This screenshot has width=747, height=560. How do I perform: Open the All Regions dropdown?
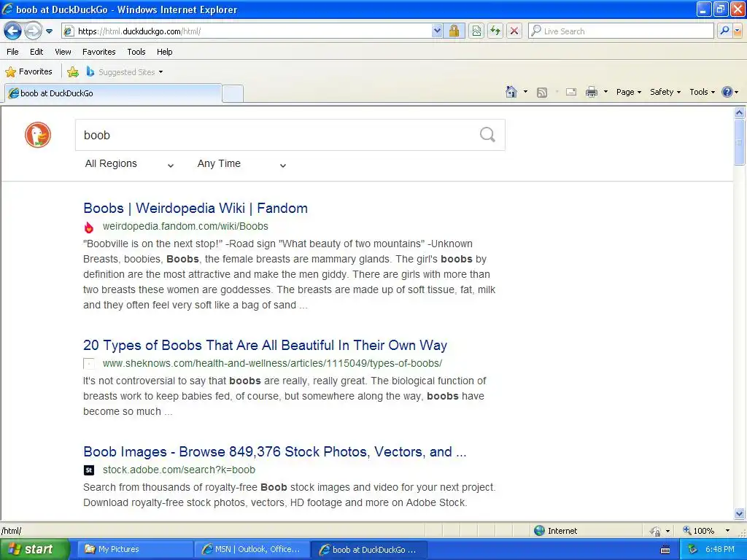(129, 164)
